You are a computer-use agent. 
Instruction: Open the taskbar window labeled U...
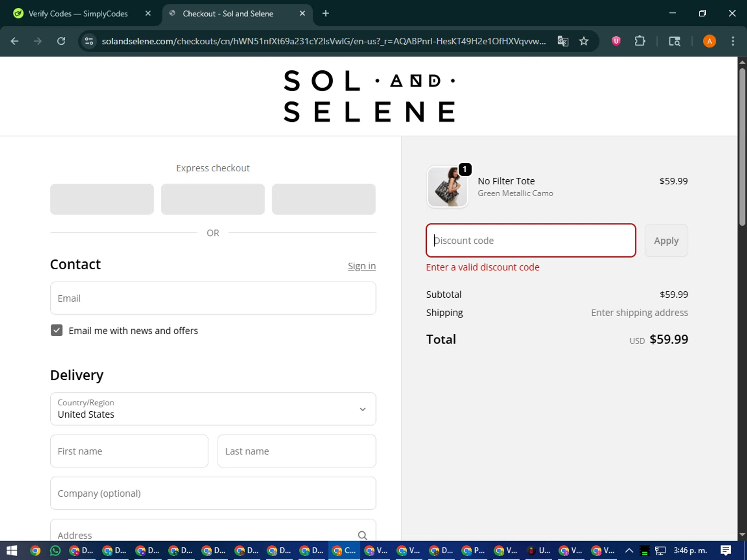pyautogui.click(x=538, y=550)
